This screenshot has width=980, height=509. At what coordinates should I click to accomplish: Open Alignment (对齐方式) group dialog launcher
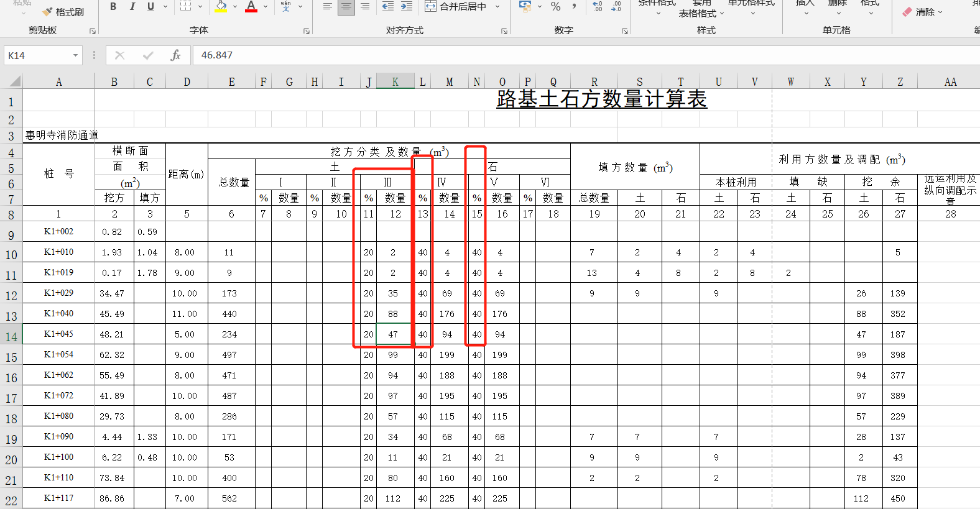click(x=504, y=30)
